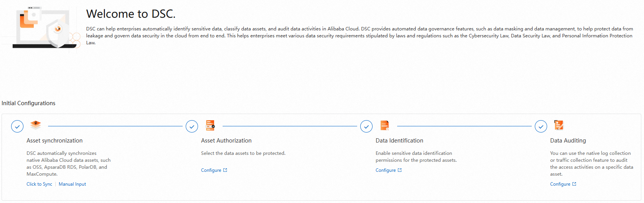Click the Asset synchronization step title
The width and height of the screenshot is (644, 203).
55,141
